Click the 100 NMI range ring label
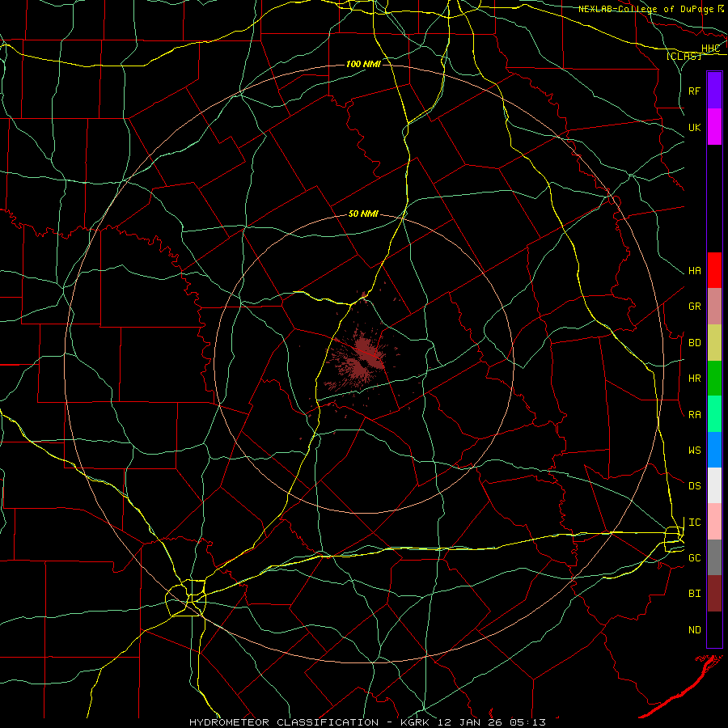 tap(363, 64)
